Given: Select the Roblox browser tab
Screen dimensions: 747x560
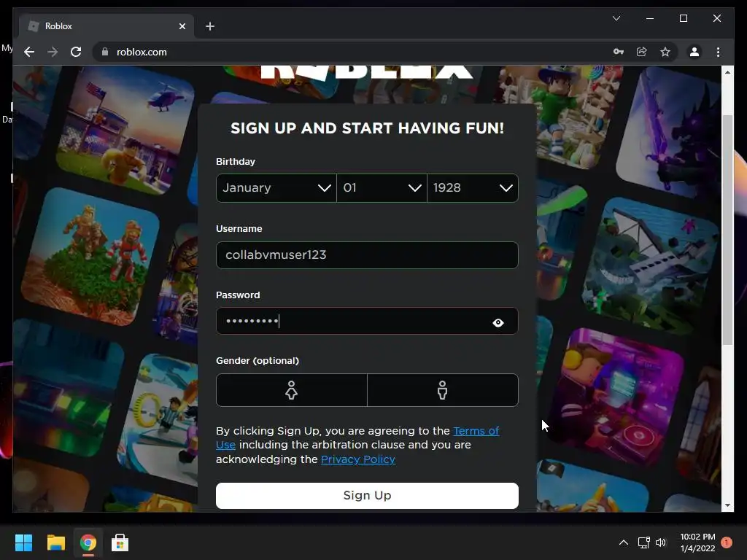Looking at the screenshot, I should (106, 26).
